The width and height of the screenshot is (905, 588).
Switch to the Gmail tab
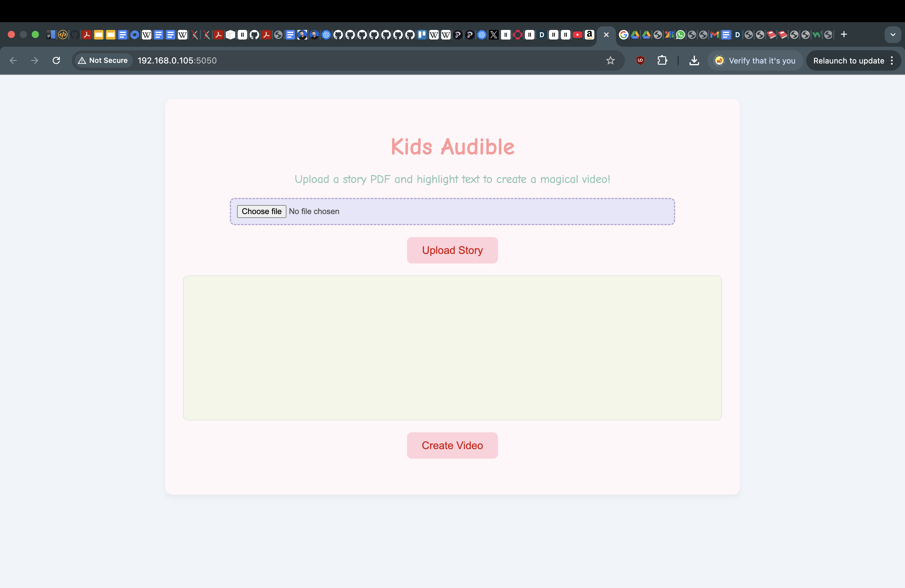714,35
